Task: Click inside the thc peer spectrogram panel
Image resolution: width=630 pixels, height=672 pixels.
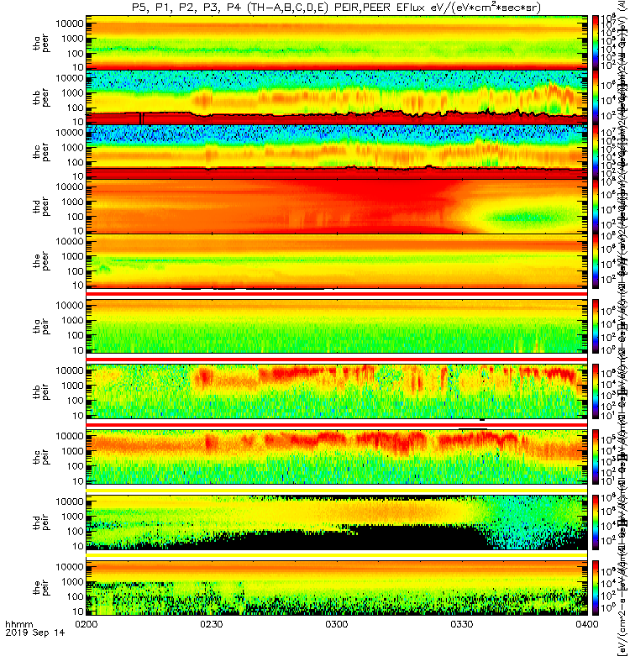Action: 337,152
